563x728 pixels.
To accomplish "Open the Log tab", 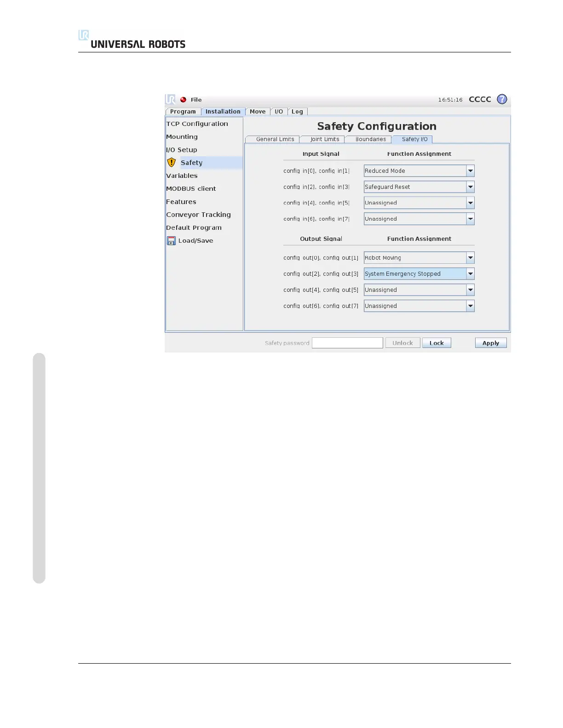I will click(298, 112).
